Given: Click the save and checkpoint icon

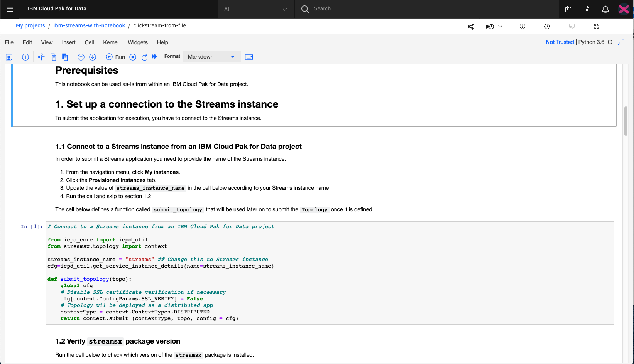Looking at the screenshot, I should [9, 57].
